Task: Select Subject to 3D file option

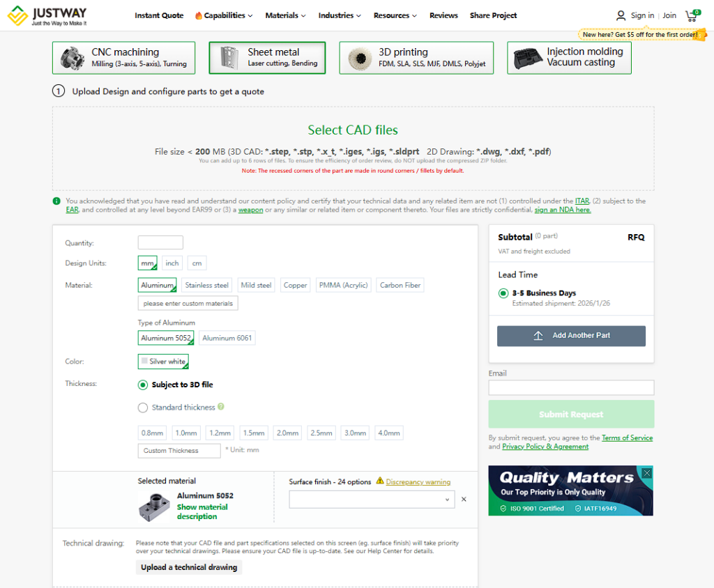Action: [x=143, y=385]
